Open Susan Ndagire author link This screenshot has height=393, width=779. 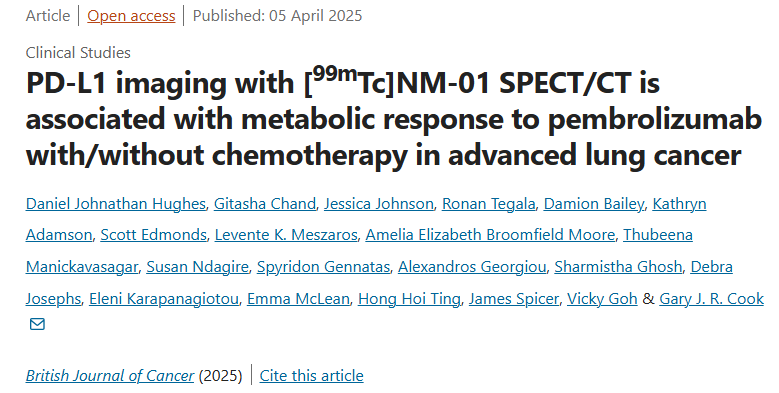tap(197, 267)
